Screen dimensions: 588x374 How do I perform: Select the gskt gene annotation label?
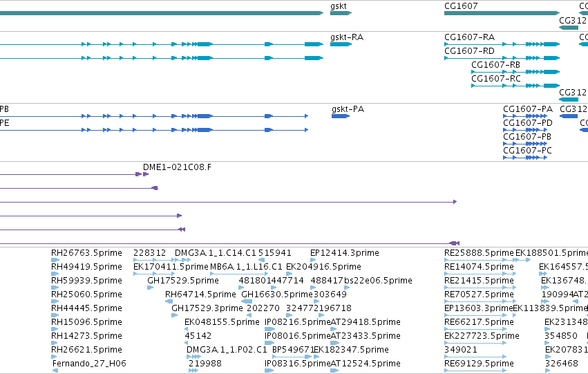339,6
